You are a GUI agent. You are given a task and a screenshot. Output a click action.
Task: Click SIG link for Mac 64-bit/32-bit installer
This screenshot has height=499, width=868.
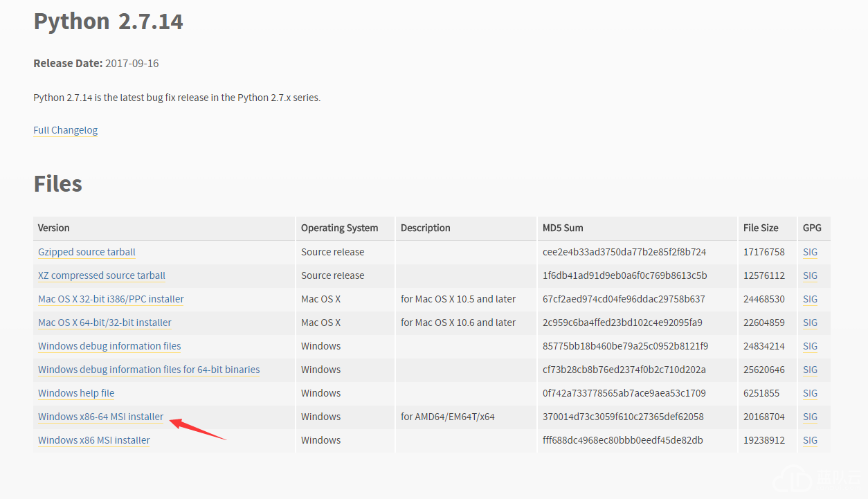pyautogui.click(x=810, y=323)
